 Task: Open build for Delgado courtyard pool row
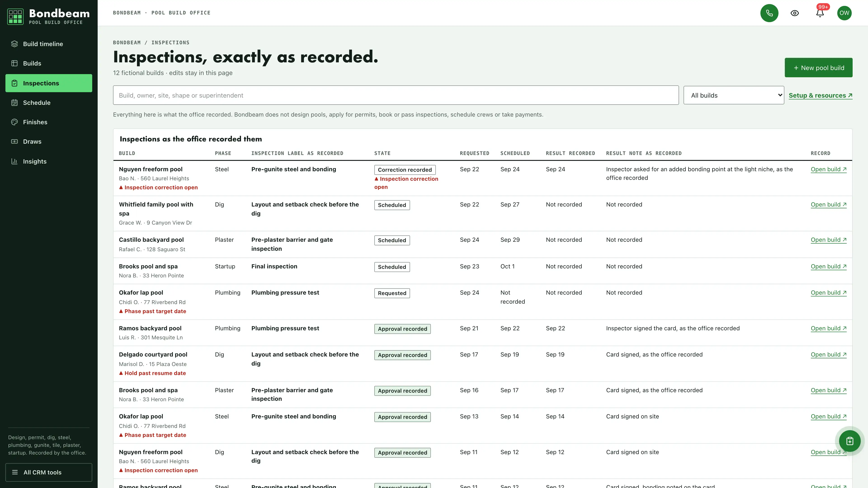coord(829,355)
